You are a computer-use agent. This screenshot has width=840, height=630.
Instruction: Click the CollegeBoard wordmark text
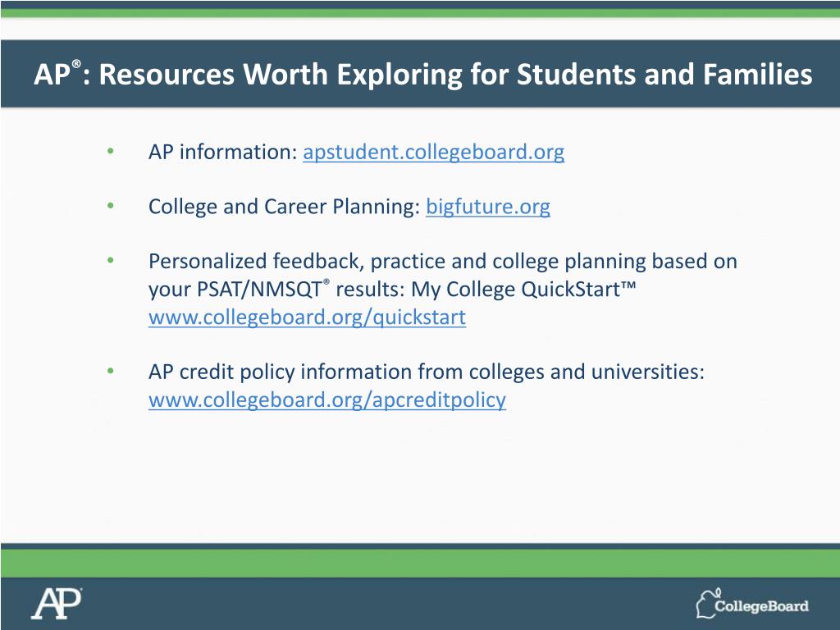(761, 606)
